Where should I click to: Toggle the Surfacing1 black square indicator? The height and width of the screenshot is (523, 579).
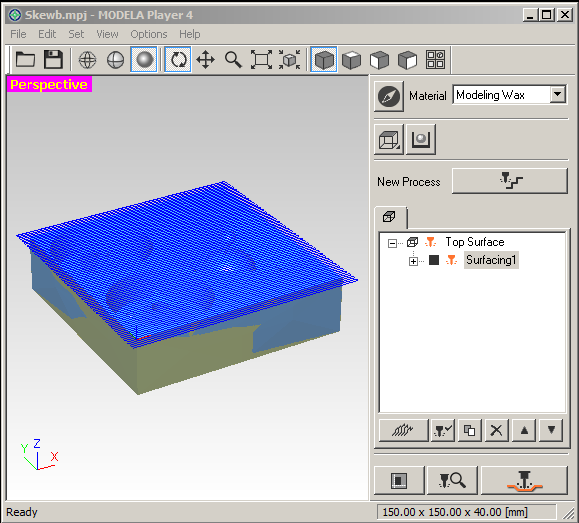tap(434, 260)
